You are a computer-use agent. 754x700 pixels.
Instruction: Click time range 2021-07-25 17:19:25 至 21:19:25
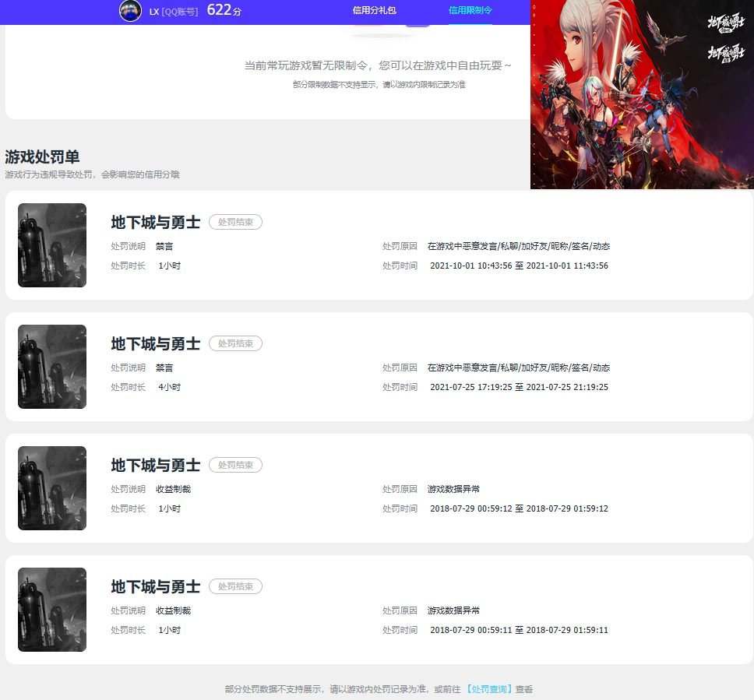pos(519,387)
